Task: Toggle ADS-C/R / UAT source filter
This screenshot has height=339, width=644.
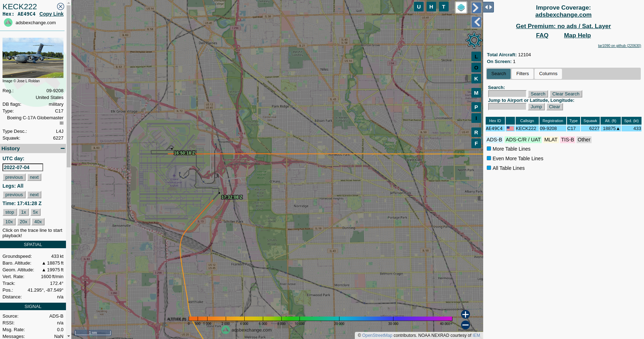Action: [523, 140]
